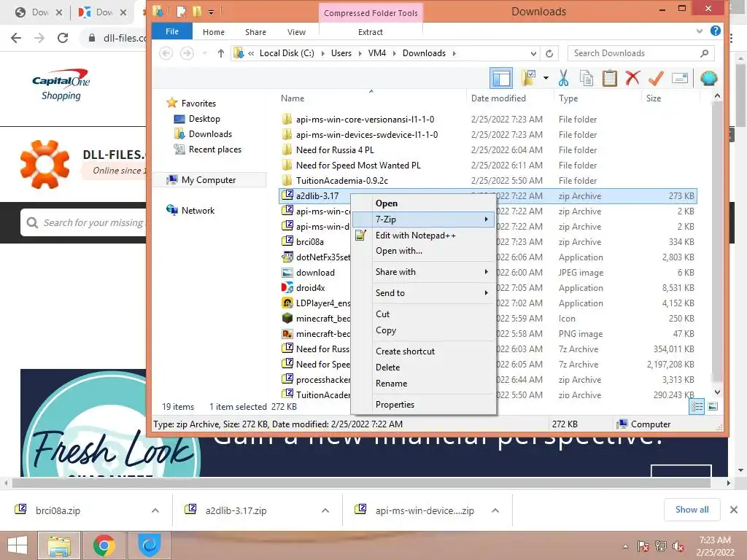The height and width of the screenshot is (560, 747).
Task: Click the Users breadcrumb in address bar
Action: tap(341, 53)
